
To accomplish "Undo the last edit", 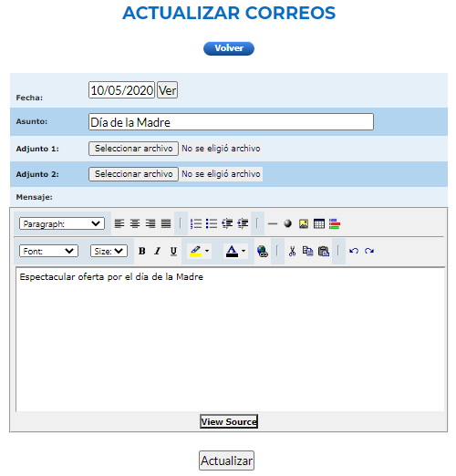I will tap(354, 251).
